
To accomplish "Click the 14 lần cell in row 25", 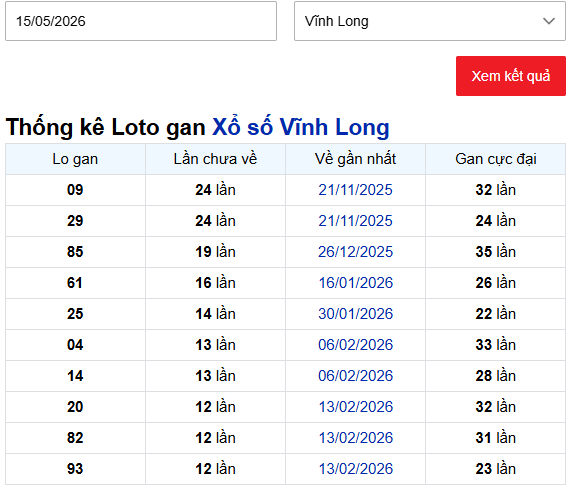I will click(215, 314).
